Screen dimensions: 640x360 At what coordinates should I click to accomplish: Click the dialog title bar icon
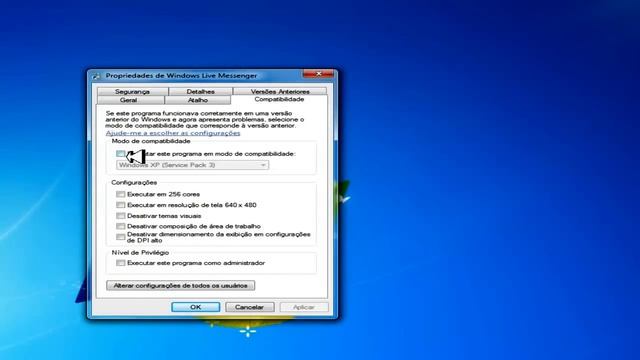tap(96, 76)
